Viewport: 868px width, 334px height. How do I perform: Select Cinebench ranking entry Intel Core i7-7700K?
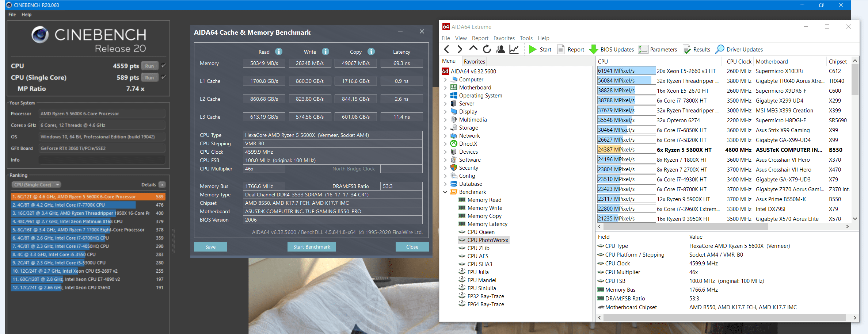(88, 205)
